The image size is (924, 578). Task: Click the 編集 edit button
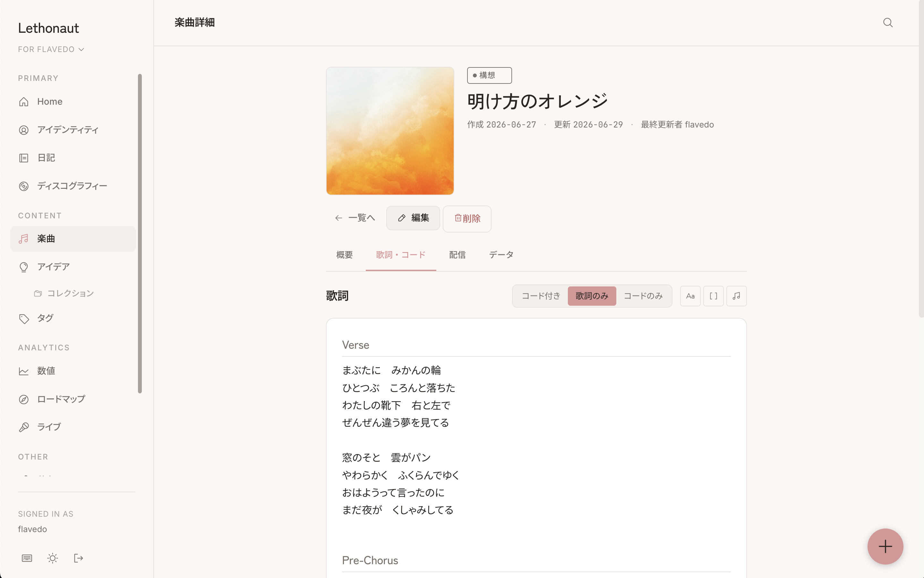point(413,218)
